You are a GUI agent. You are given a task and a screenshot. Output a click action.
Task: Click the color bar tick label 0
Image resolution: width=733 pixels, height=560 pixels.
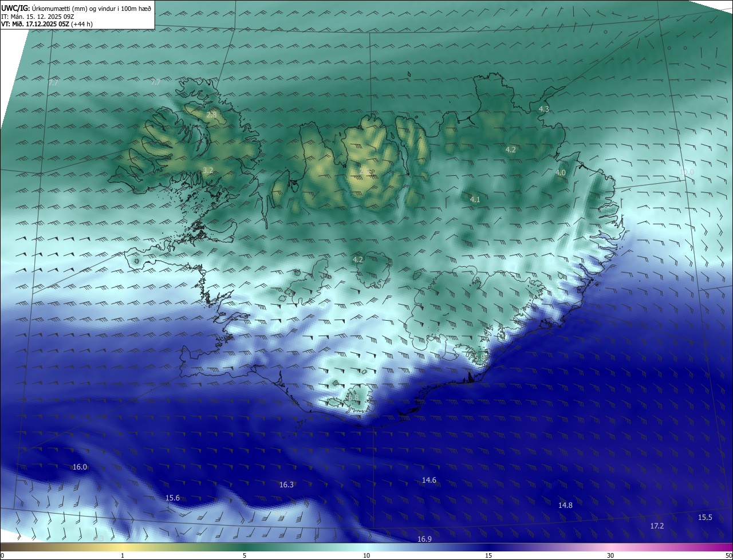(2, 556)
